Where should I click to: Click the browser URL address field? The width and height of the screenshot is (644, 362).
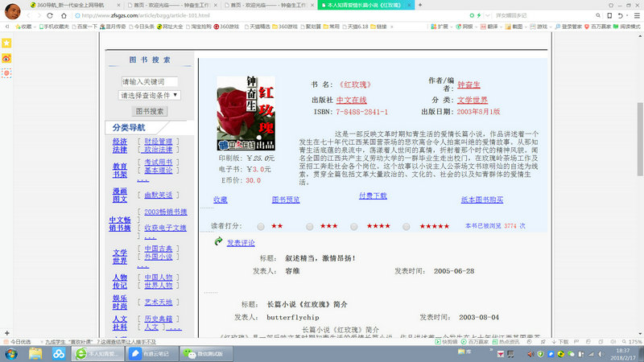pos(271,15)
